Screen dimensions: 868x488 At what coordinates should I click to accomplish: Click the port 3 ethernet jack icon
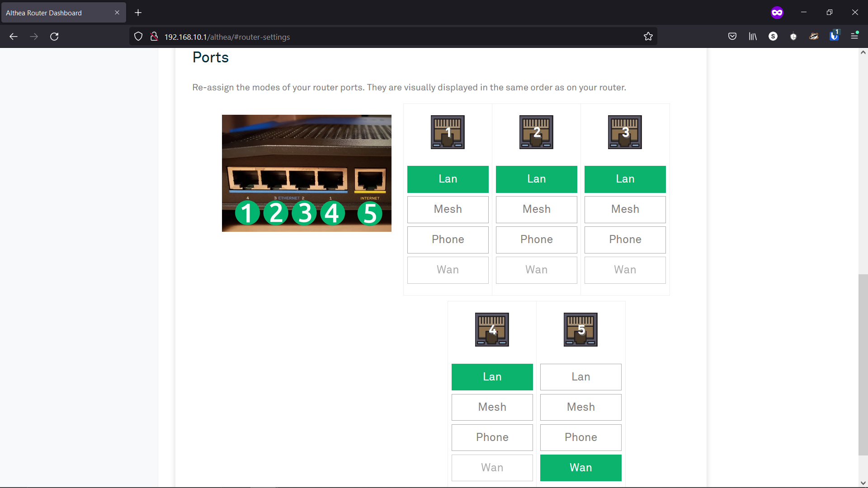pyautogui.click(x=625, y=132)
